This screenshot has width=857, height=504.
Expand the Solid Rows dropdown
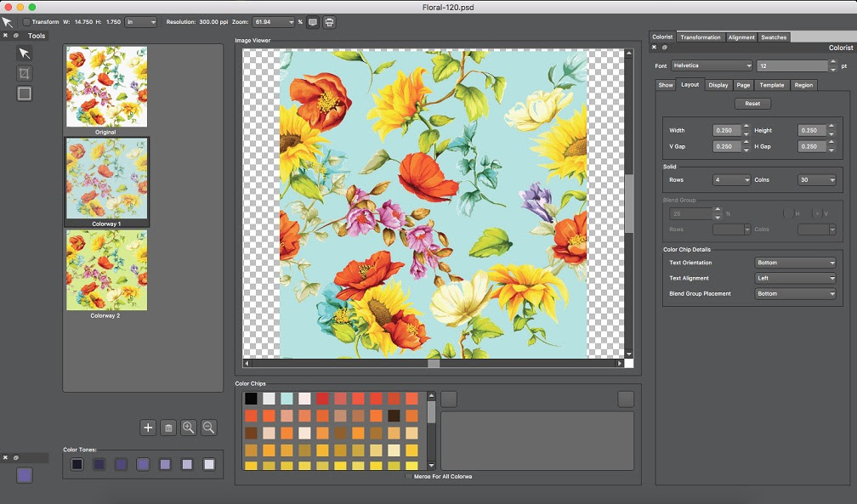732,180
